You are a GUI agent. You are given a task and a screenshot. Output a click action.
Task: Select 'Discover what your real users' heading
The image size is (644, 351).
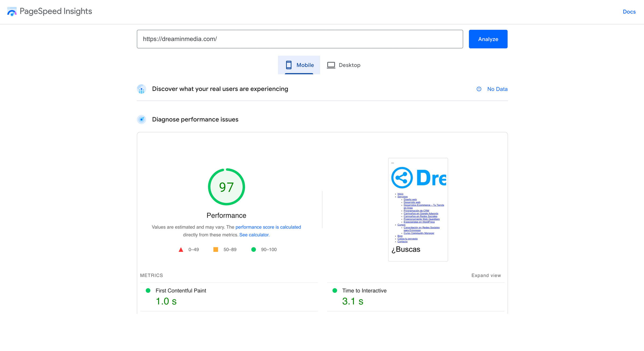pos(220,89)
